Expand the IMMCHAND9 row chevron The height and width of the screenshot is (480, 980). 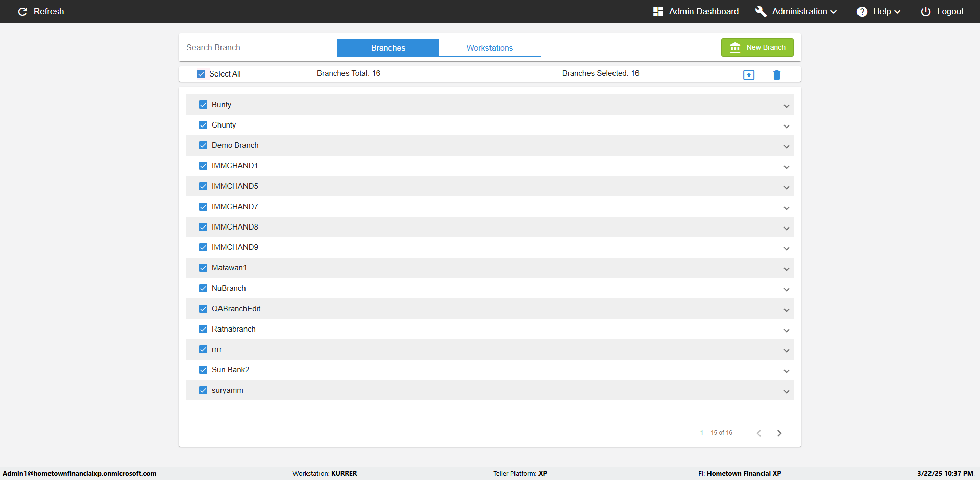click(787, 249)
